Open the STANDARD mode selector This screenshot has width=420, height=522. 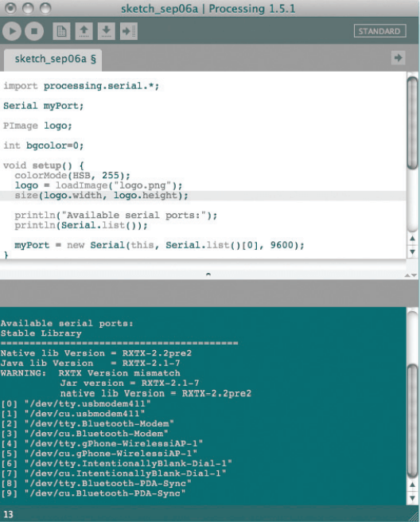[379, 31]
